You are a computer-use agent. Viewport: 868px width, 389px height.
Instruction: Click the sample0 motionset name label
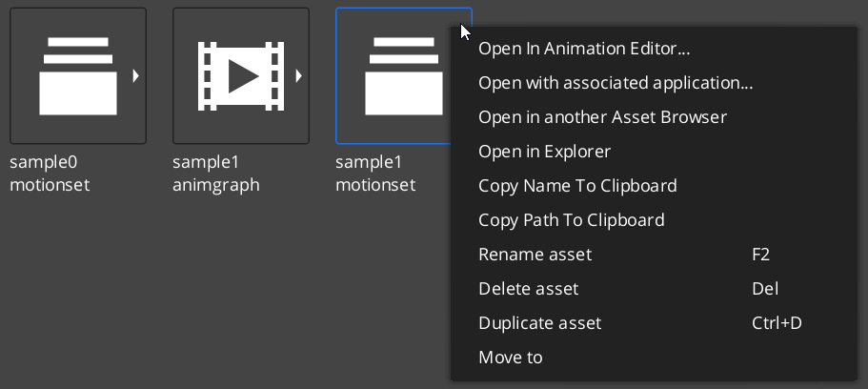50,174
